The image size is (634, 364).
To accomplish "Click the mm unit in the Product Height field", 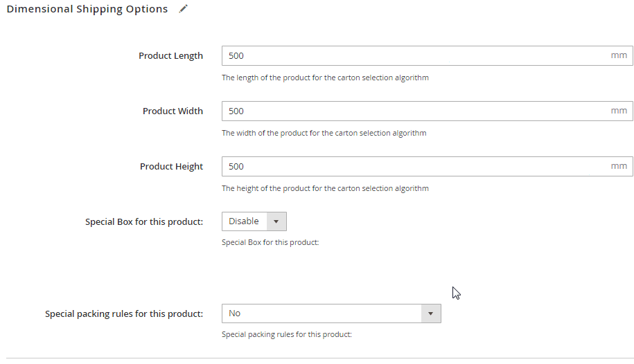I will [619, 166].
